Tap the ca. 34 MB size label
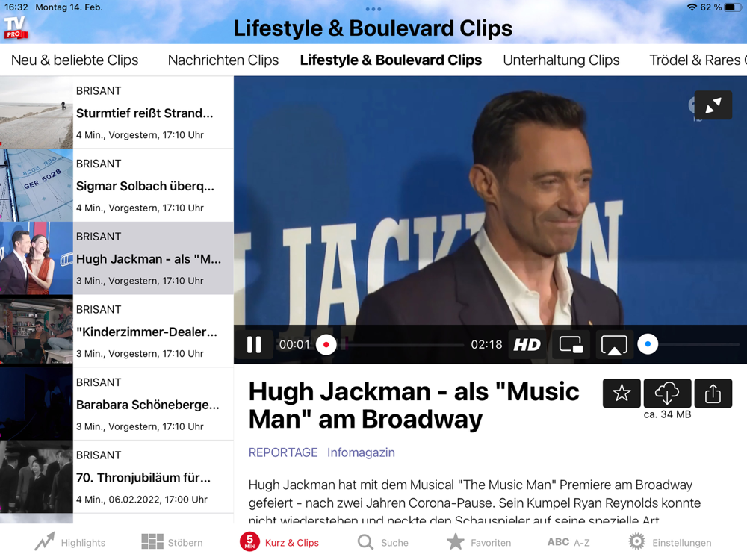Image resolution: width=747 pixels, height=560 pixels. pyautogui.click(x=667, y=414)
